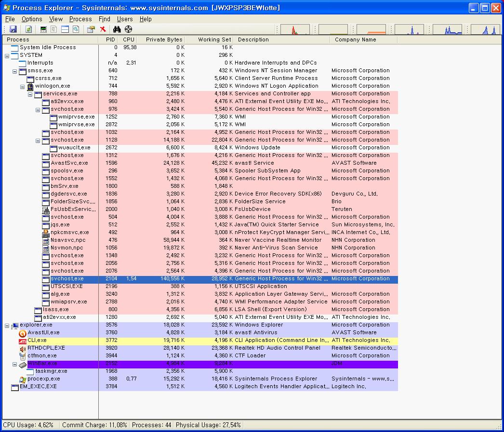This screenshot has height=432, width=504.
Task: Open the Find menu
Action: [x=104, y=19]
